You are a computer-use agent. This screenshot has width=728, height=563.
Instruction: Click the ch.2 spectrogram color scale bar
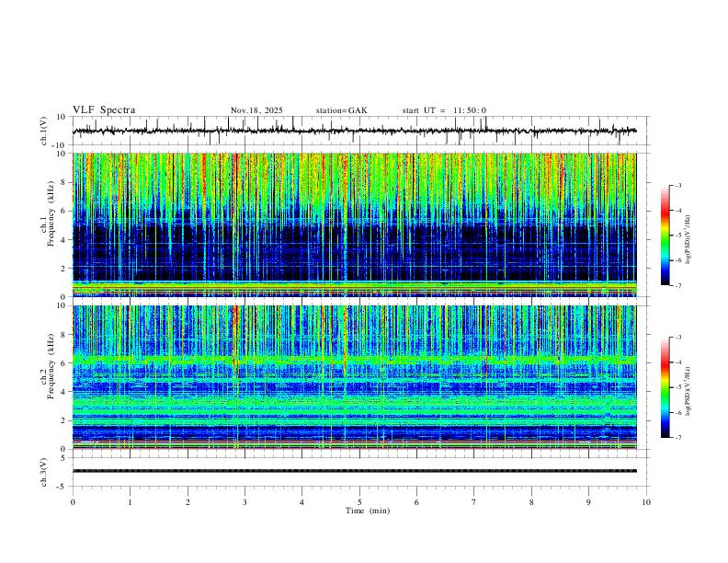pos(665,387)
